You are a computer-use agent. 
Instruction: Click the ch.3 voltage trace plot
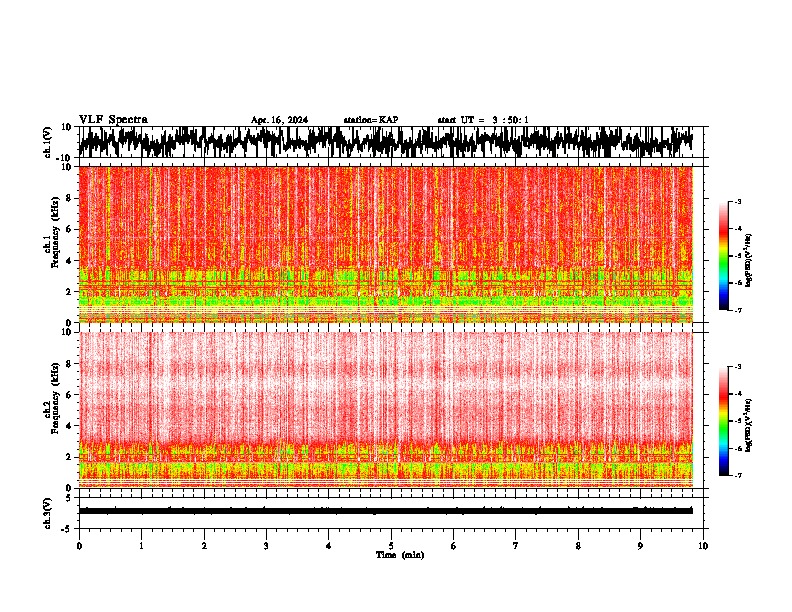[390, 513]
